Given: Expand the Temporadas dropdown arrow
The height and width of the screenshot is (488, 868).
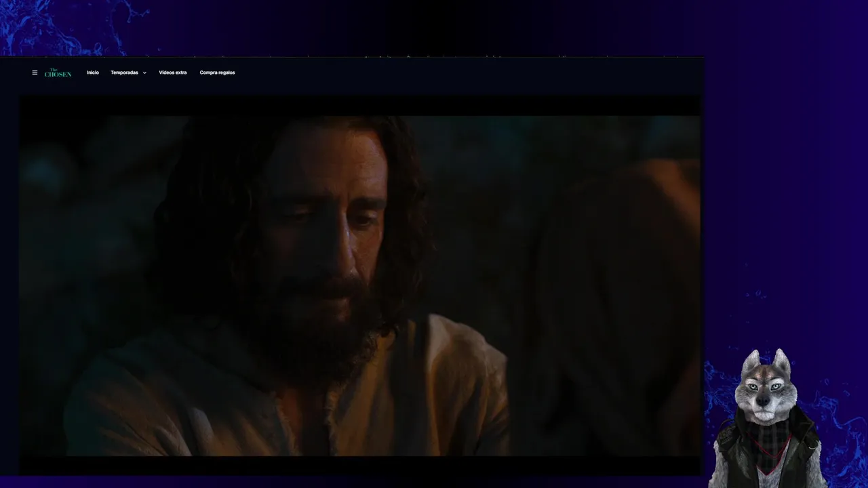Looking at the screenshot, I should (x=144, y=73).
